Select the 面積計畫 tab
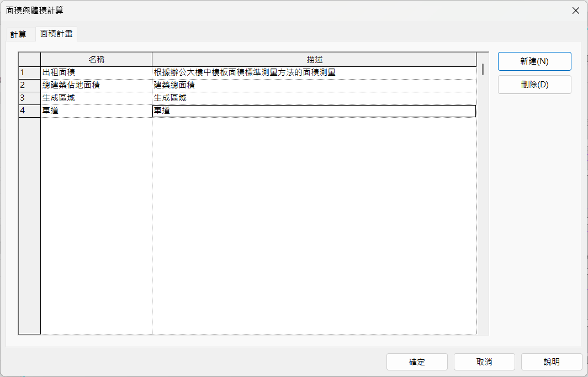This screenshot has height=377, width=588. click(x=56, y=34)
